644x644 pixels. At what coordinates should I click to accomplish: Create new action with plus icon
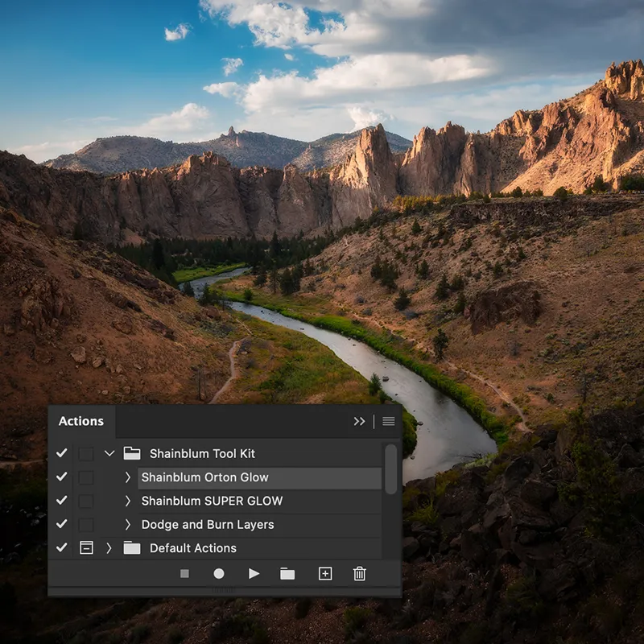[325, 573]
